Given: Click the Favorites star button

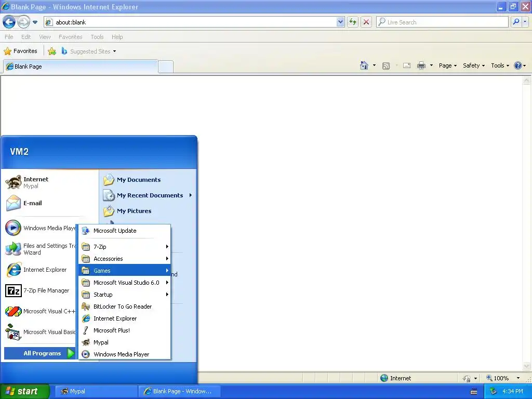Looking at the screenshot, I should [20, 51].
